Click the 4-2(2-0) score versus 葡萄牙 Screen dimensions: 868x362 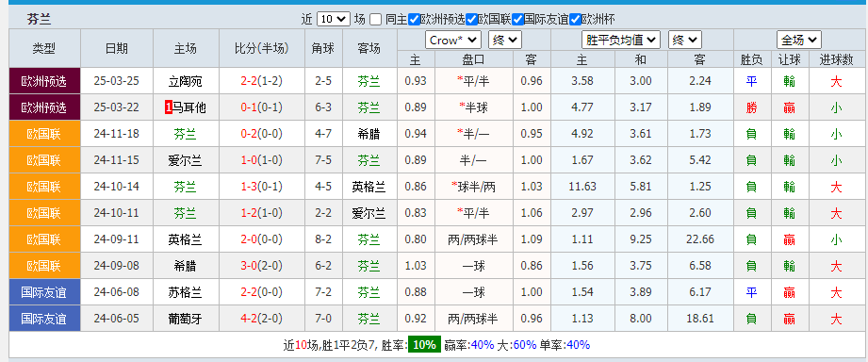[261, 319]
